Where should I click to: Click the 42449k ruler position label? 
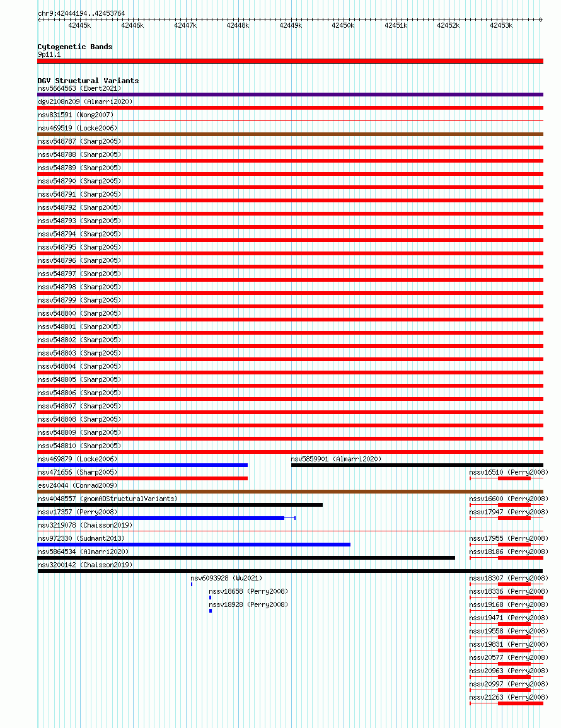tap(291, 26)
